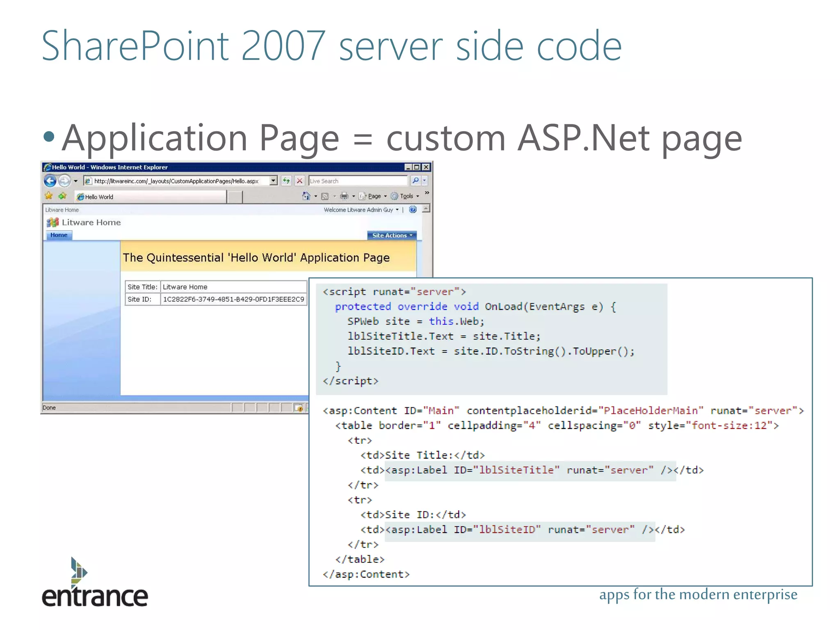Expand the toolbar overflow chevron
This screenshot has width=840, height=630.
(x=427, y=193)
